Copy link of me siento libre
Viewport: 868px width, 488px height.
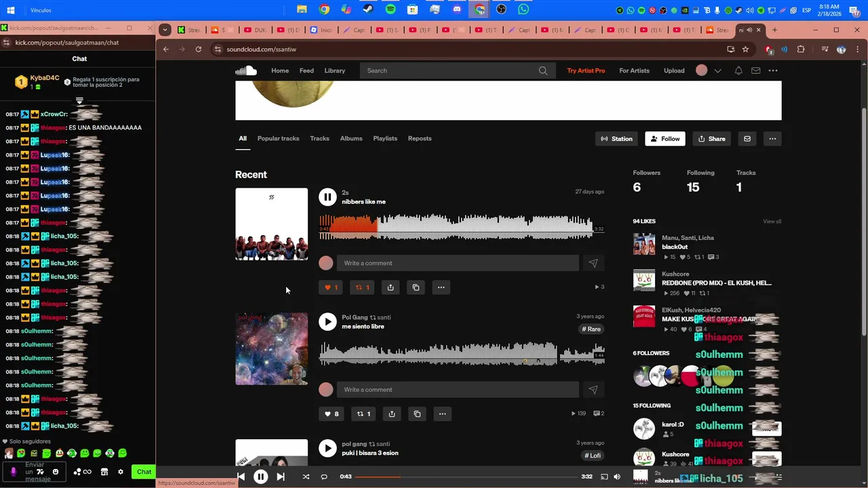[x=417, y=414]
